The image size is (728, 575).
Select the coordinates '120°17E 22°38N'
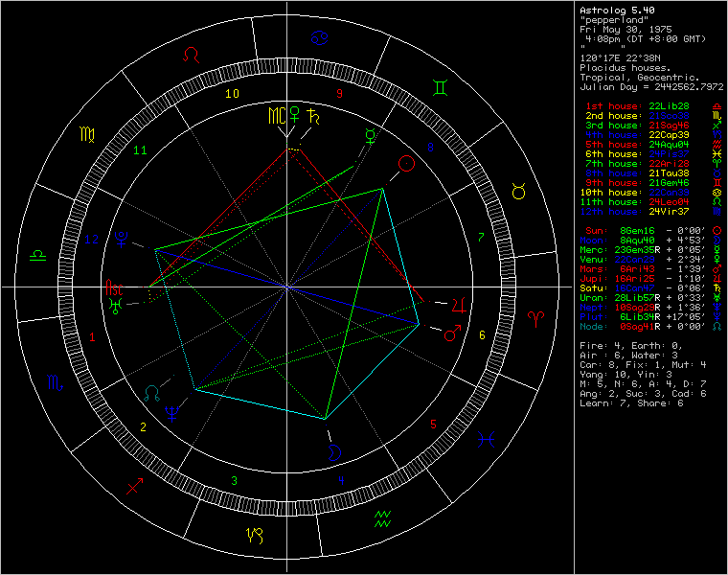coord(620,58)
